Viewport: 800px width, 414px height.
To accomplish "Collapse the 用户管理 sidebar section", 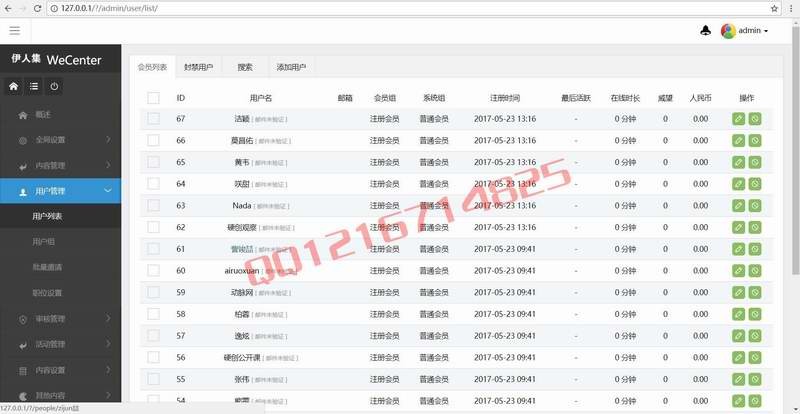I will click(x=61, y=191).
